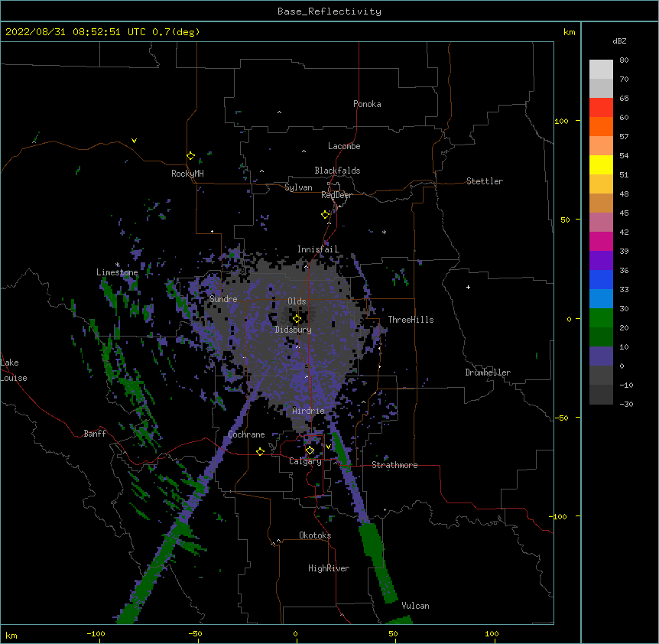Click the Limestone label

[x=117, y=272]
